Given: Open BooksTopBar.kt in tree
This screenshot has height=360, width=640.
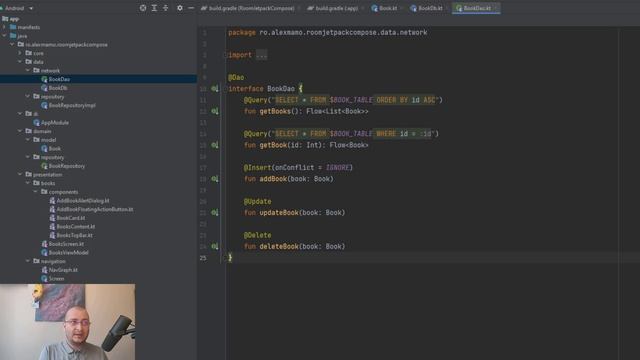Looking at the screenshot, I should pyautogui.click(x=75, y=235).
